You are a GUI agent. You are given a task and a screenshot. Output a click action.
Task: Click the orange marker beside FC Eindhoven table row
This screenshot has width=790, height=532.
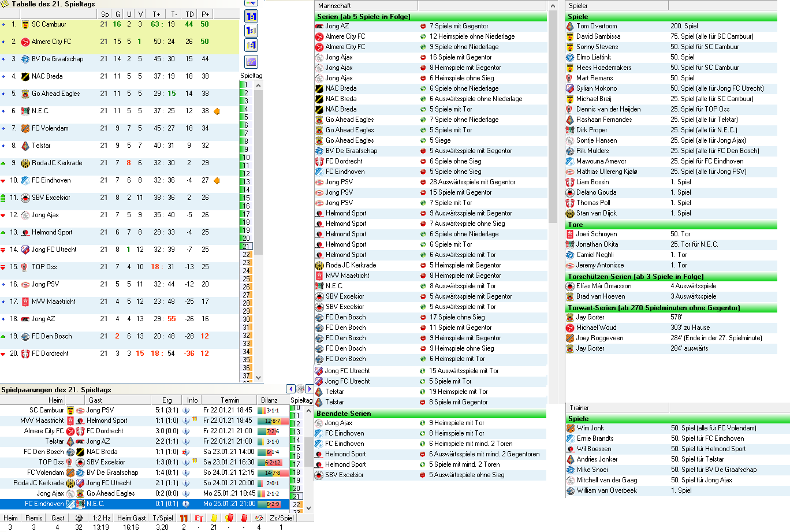(x=217, y=181)
